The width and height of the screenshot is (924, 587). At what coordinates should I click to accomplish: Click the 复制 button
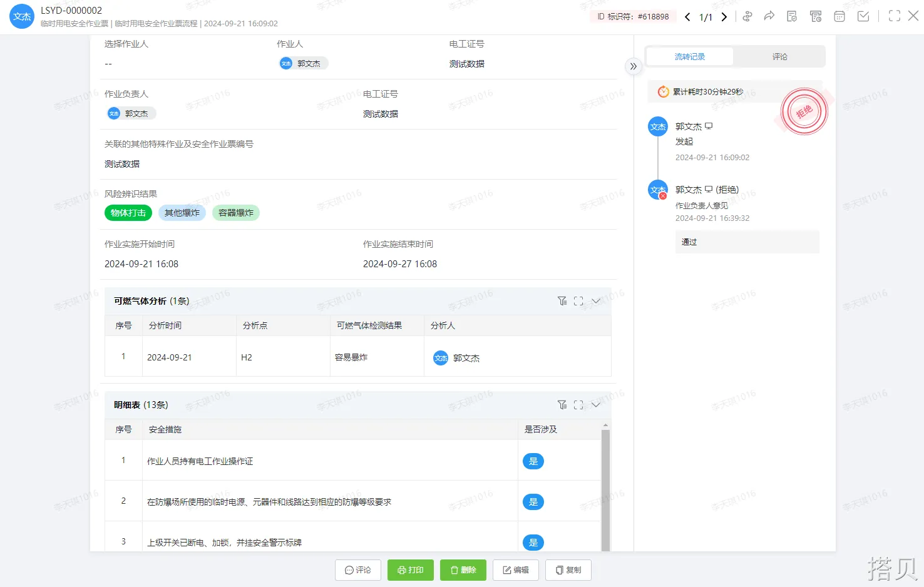pyautogui.click(x=568, y=570)
